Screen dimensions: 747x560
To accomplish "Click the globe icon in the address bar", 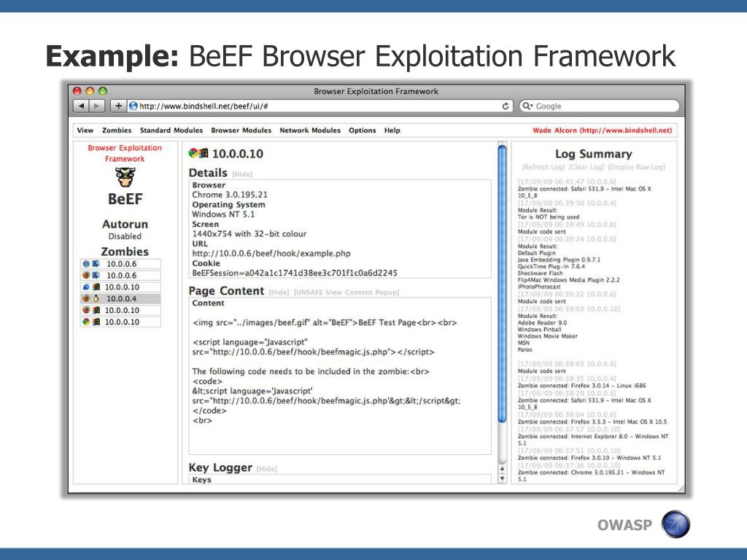I will (133, 106).
